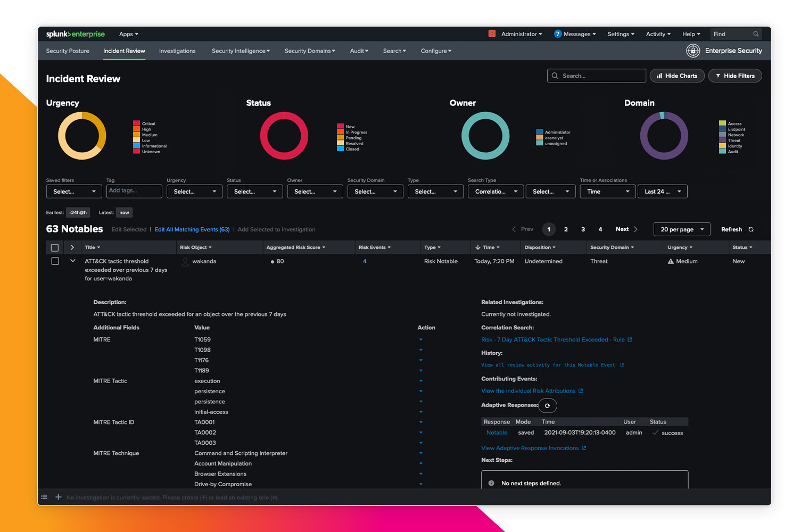Open the Apps menu
Image resolution: width=809 pixels, height=532 pixels.
pos(129,34)
